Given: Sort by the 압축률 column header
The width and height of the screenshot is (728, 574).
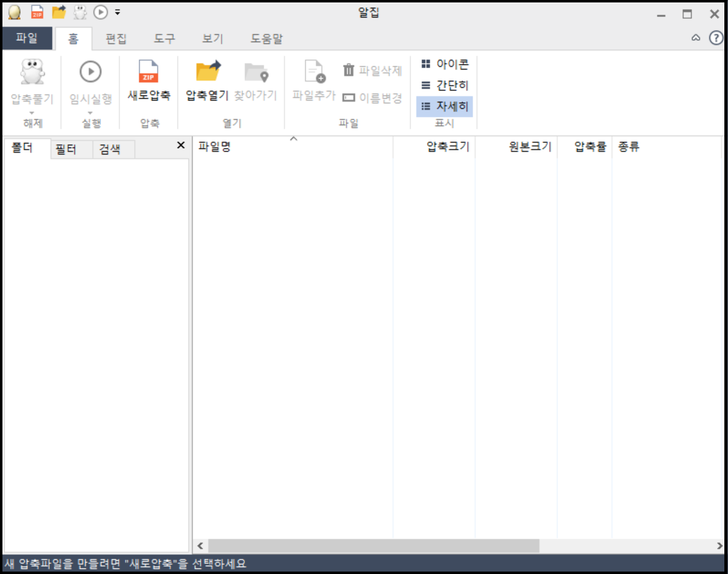Looking at the screenshot, I should click(584, 147).
